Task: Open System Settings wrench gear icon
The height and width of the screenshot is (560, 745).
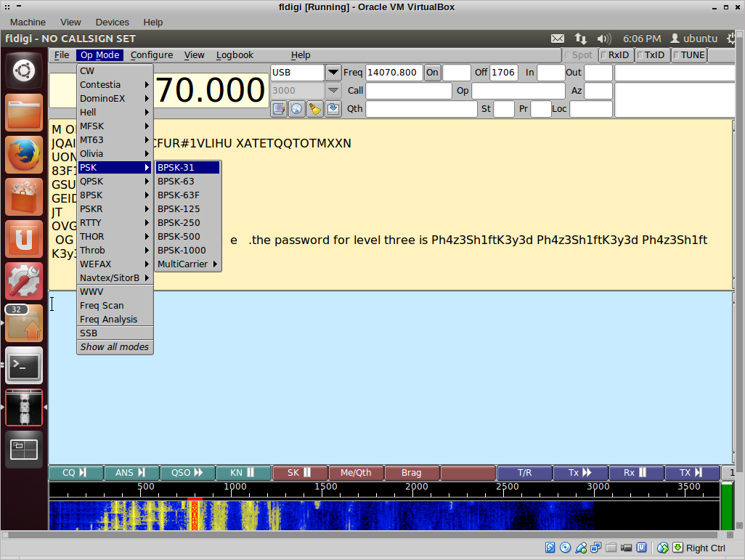Action: pyautogui.click(x=24, y=281)
